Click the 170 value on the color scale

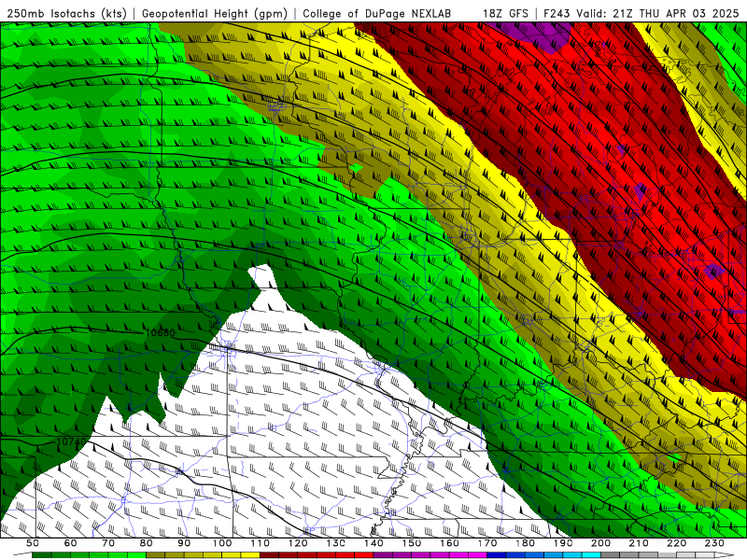pyautogui.click(x=487, y=543)
